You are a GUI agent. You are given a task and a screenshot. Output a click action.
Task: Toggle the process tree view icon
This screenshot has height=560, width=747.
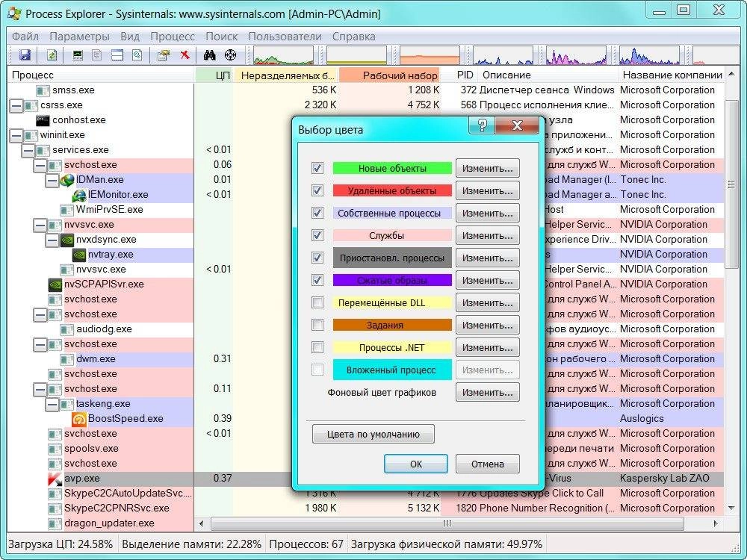tap(96, 55)
